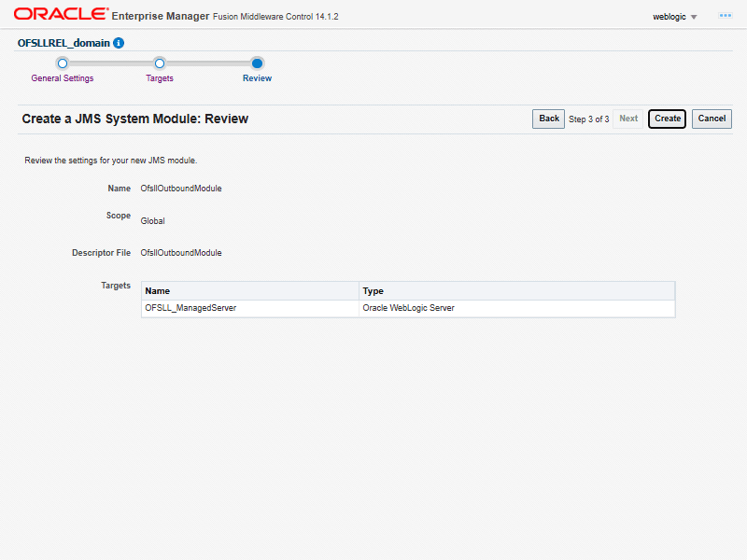This screenshot has width=747, height=560.
Task: Click the Name value OfsllOutboundModule
Action: (181, 189)
